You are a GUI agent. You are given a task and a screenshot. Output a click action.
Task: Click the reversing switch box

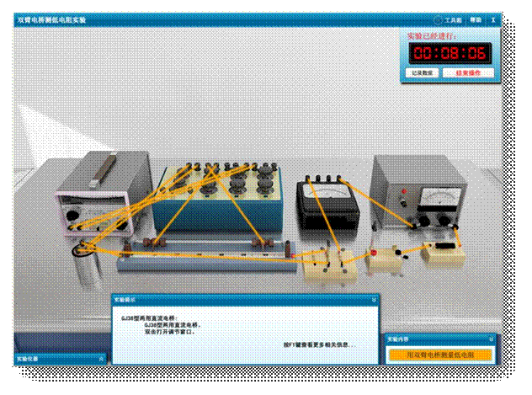tap(328, 265)
